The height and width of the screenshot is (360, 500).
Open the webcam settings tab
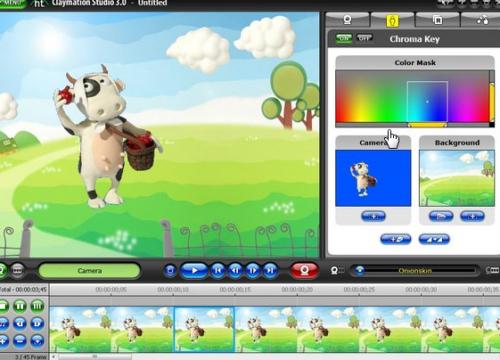click(x=348, y=20)
